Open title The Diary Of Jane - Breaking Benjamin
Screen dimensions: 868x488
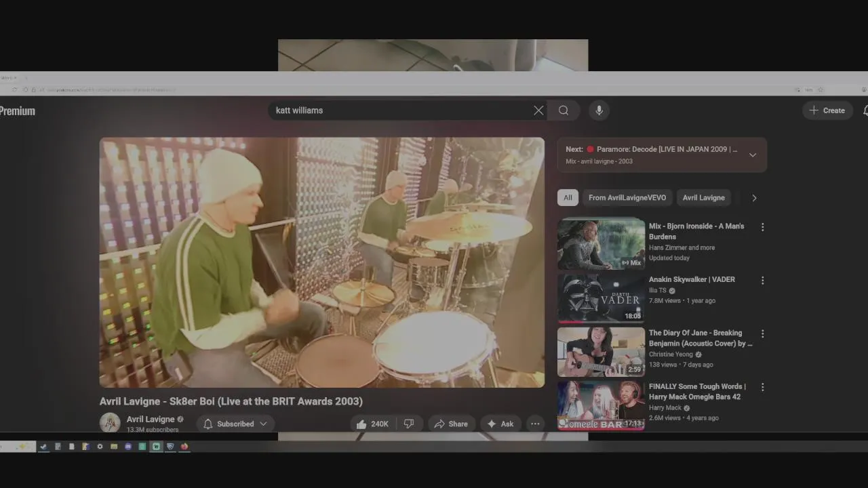701,338
